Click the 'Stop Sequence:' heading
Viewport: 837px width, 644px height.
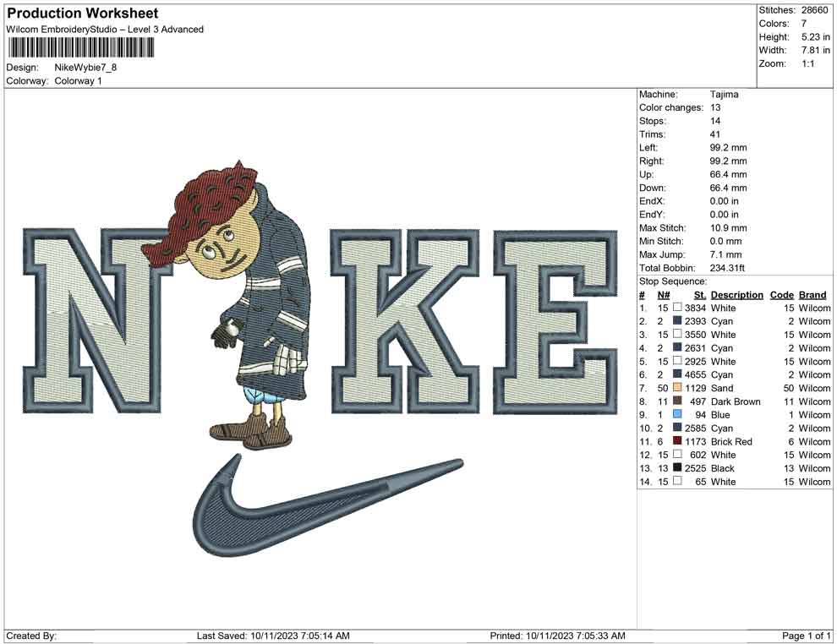pyautogui.click(x=673, y=281)
